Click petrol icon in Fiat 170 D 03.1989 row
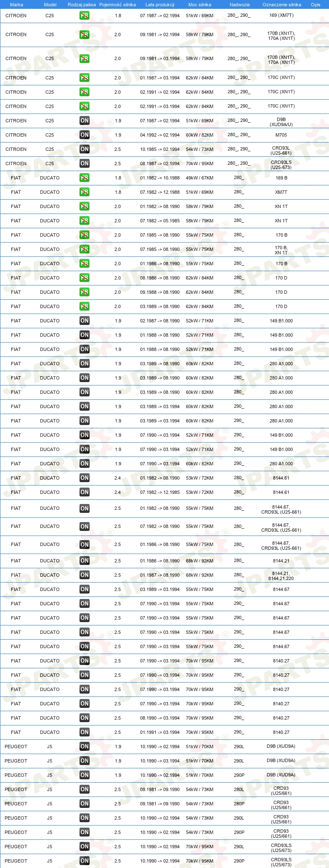The height and width of the screenshot is (868, 329). [84, 306]
